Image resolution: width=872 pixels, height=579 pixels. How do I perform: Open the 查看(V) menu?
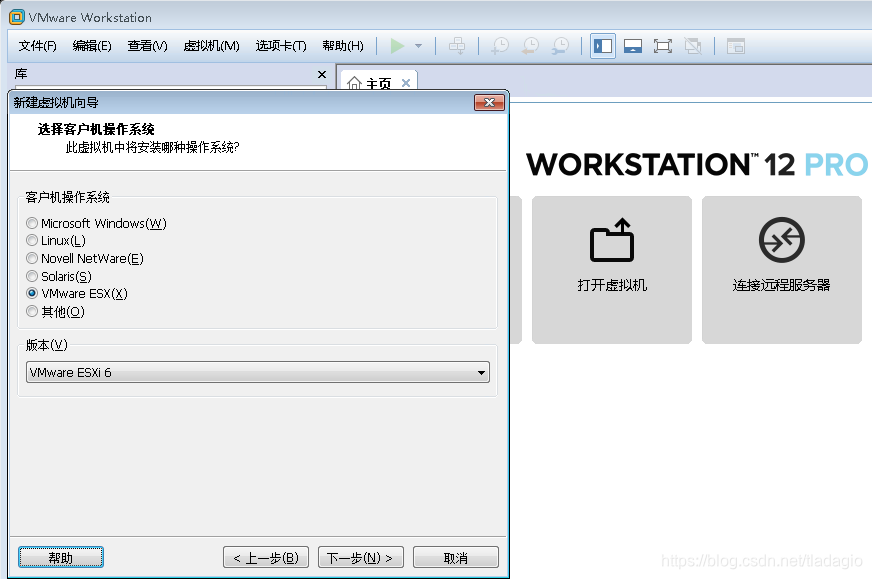coord(147,46)
